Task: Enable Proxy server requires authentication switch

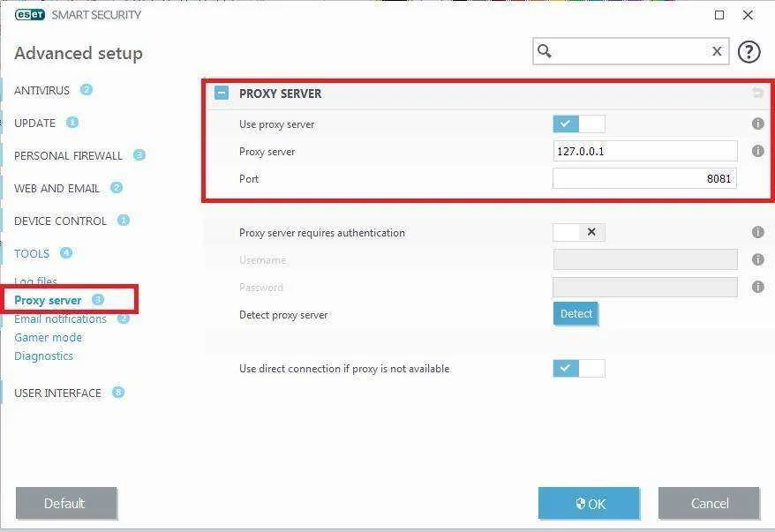Action: coord(579,232)
